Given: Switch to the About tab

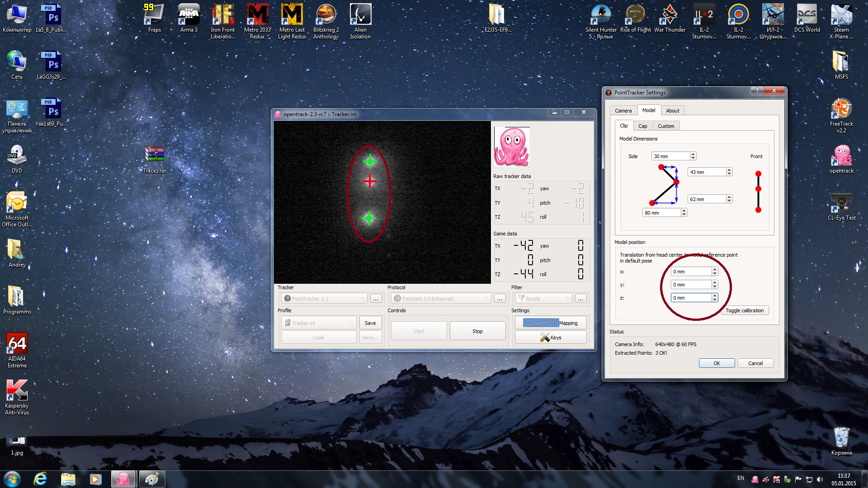Looking at the screenshot, I should [672, 111].
